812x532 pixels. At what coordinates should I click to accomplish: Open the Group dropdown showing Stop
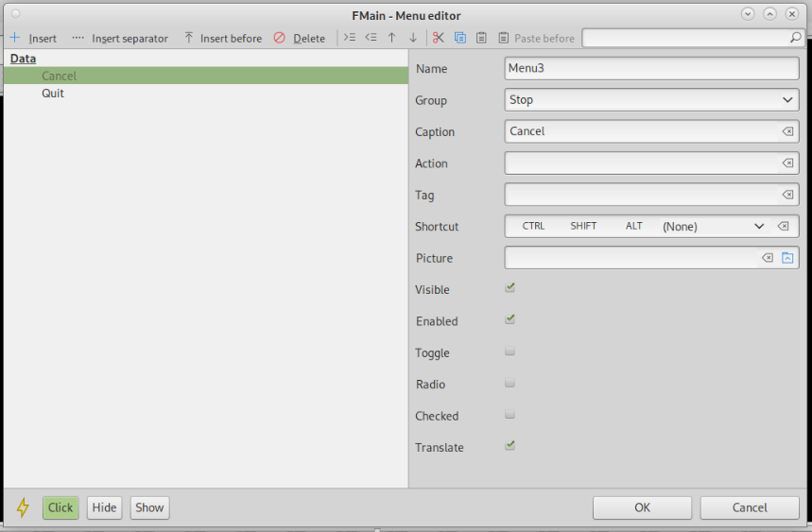651,100
